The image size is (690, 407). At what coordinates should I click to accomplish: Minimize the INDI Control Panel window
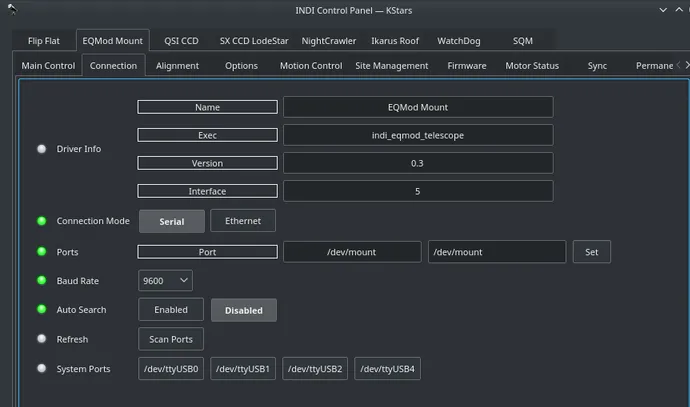click(x=663, y=10)
